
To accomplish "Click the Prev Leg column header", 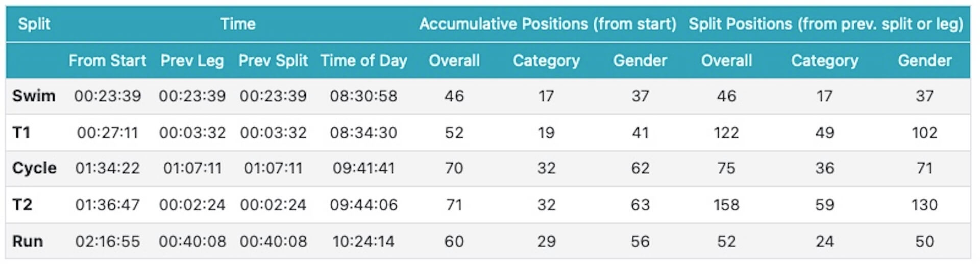I will point(192,61).
